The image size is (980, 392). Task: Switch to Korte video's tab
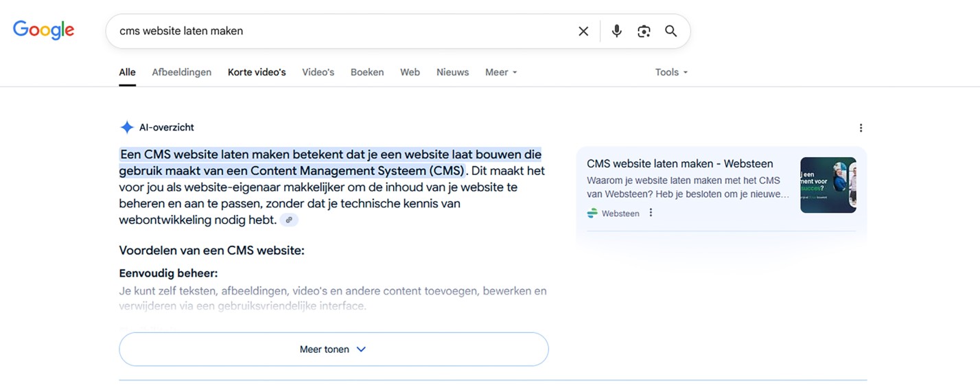[257, 72]
